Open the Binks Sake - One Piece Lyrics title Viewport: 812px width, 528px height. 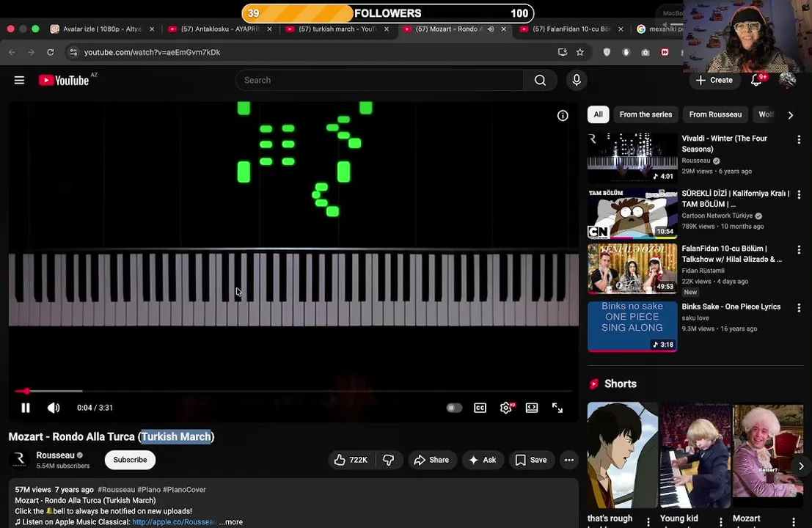731,307
